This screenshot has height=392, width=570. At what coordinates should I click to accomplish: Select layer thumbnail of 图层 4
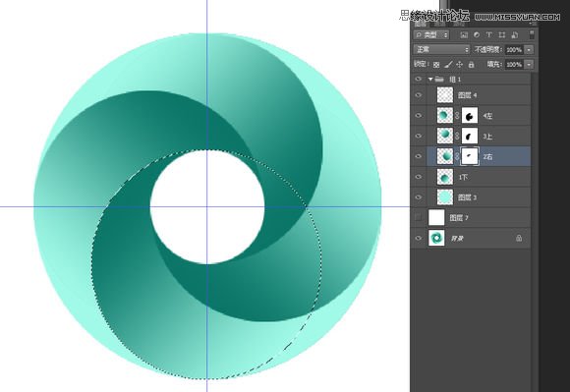click(445, 95)
